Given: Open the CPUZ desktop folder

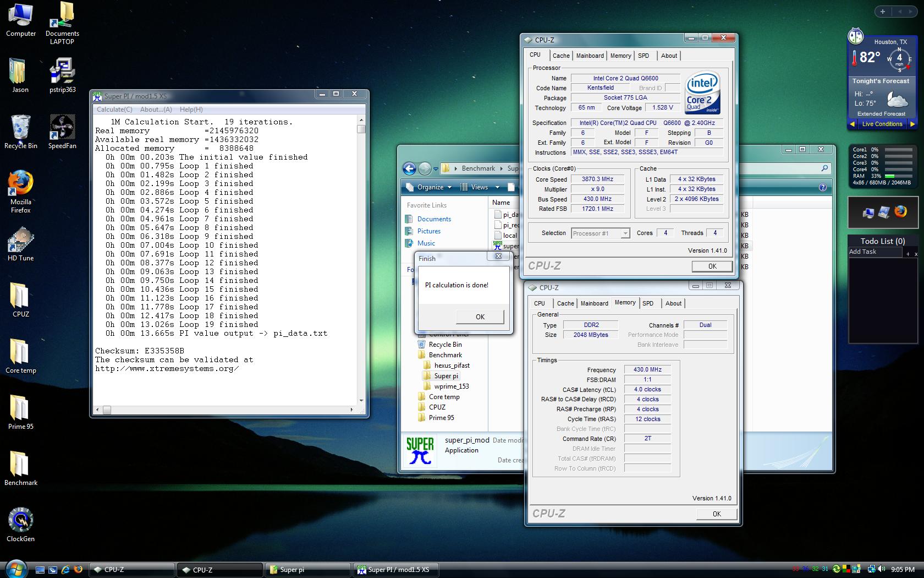Looking at the screenshot, I should tap(20, 300).
